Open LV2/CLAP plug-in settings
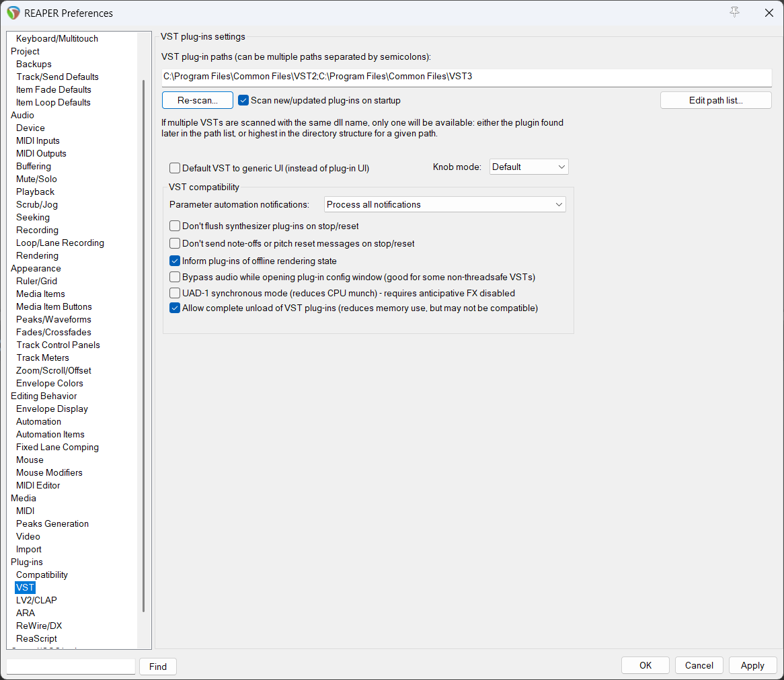Screen dimensions: 784x680 coord(36,599)
